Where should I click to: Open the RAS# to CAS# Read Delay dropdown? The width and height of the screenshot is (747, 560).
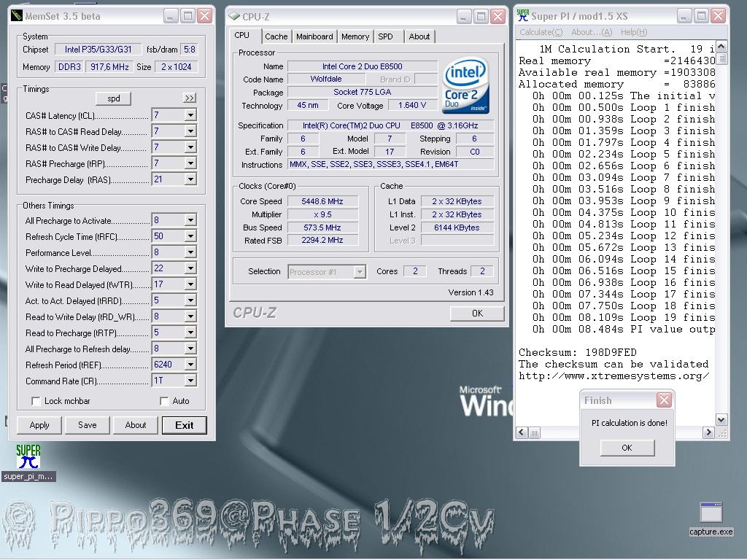click(x=190, y=131)
